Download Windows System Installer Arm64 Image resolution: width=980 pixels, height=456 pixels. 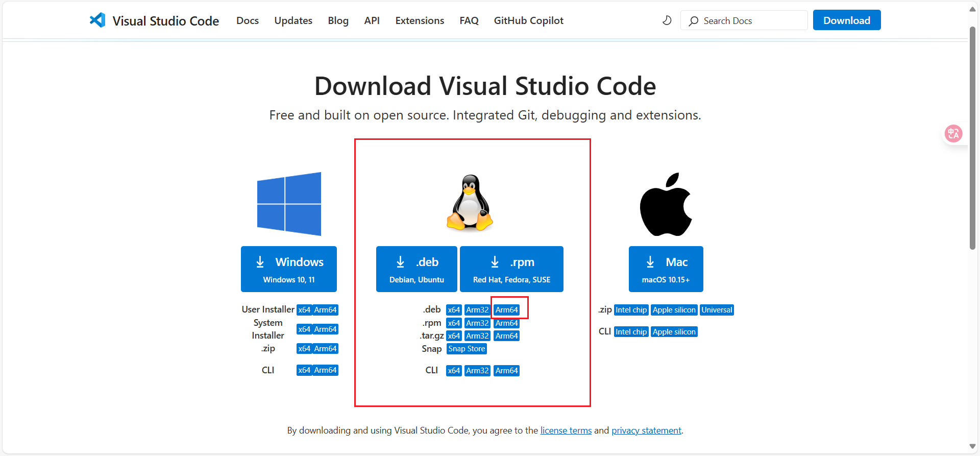click(x=325, y=329)
